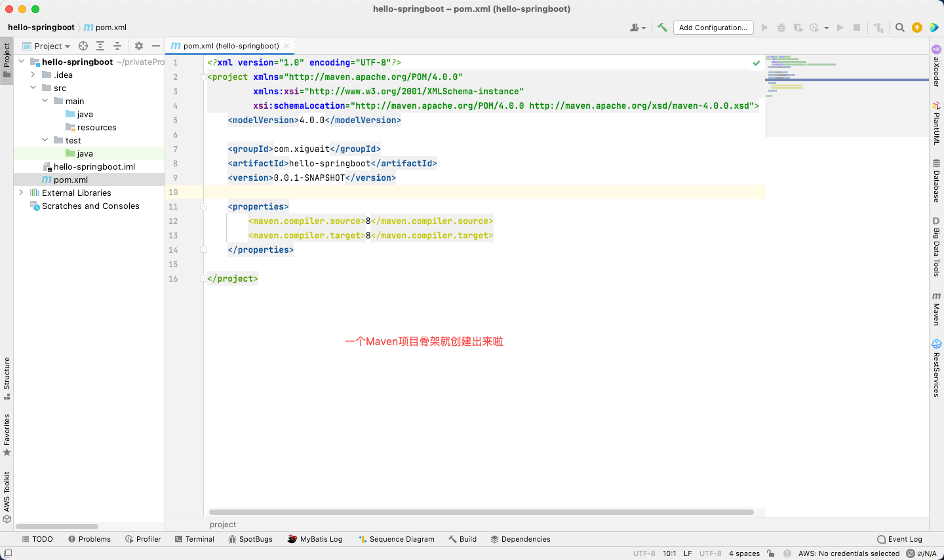944x560 pixels.
Task: Click the Search Everywhere magnifier icon
Action: (x=900, y=28)
